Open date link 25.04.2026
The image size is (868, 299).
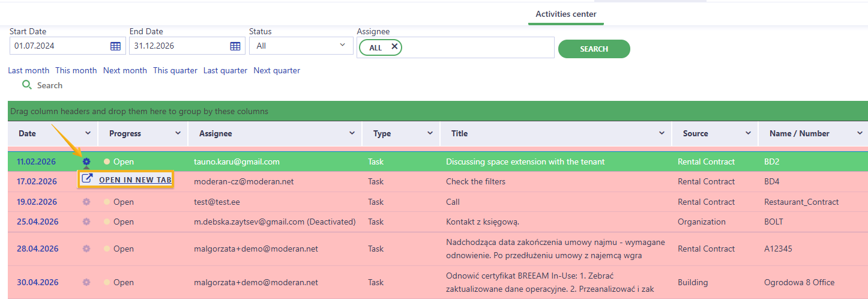click(37, 222)
